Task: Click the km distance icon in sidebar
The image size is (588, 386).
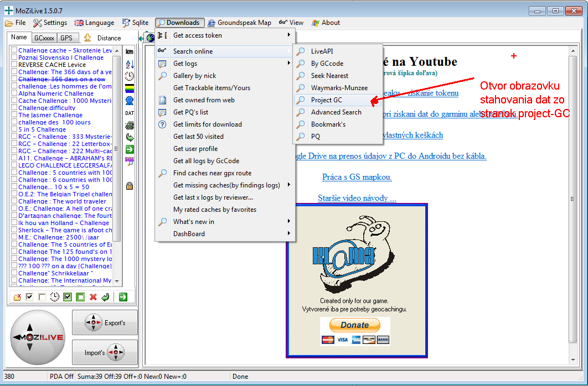Action: [x=130, y=51]
